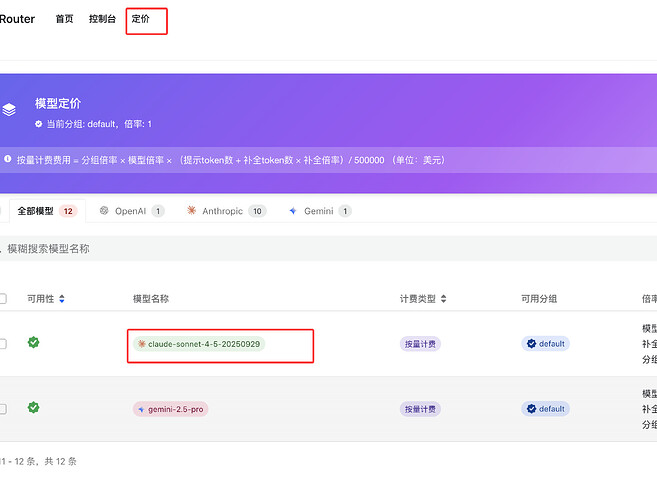The height and width of the screenshot is (500, 657).
Task: Sort by 可用性 column arrows
Action: 62,299
